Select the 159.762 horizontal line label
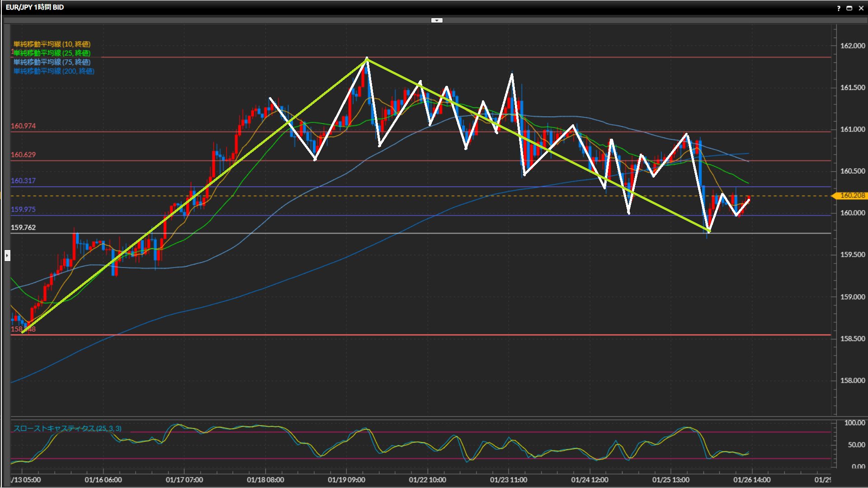The image size is (868, 488). tap(23, 228)
